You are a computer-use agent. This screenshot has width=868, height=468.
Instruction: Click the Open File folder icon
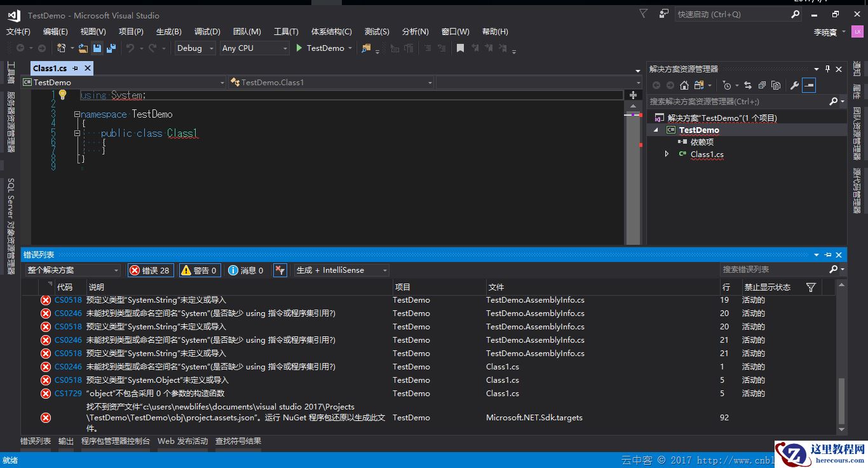(x=83, y=48)
